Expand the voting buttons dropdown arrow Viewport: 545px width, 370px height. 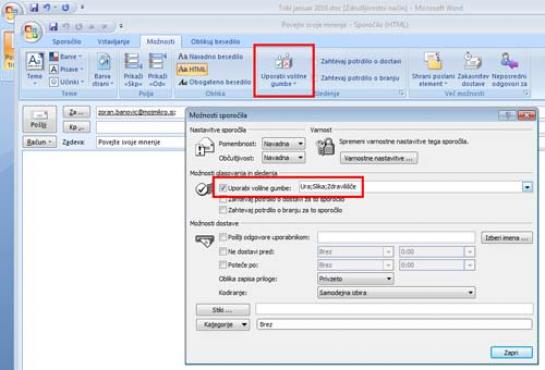click(x=527, y=187)
